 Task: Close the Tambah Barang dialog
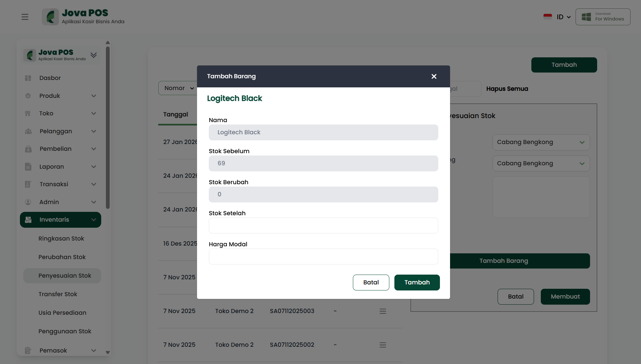pos(434,77)
